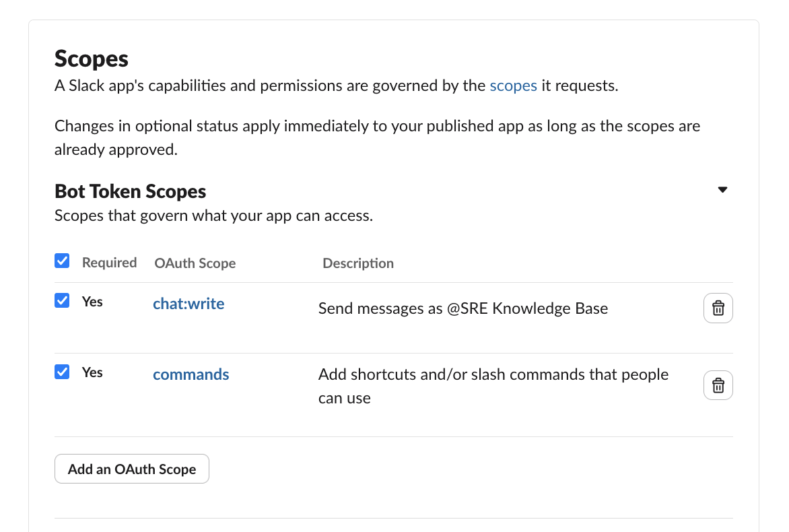Open the chat:write scope link

tap(188, 304)
